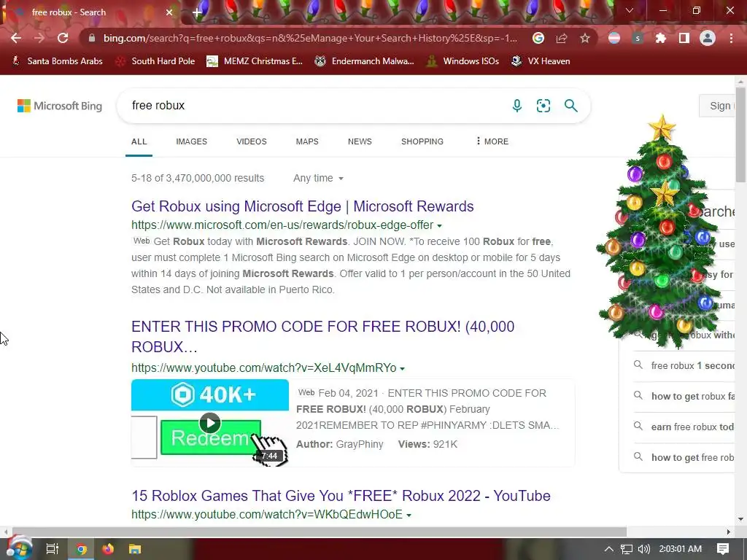Viewport: 747px width, 560px height.
Task: Open South Hard Pole bookmark
Action: pyautogui.click(x=155, y=61)
